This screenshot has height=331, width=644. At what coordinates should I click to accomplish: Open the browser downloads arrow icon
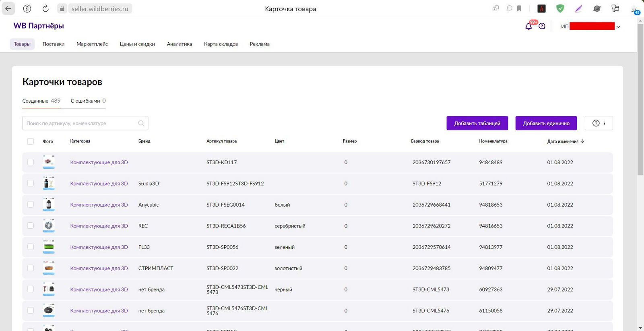tap(634, 9)
